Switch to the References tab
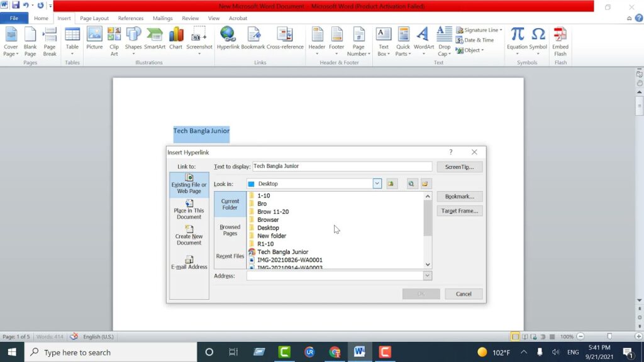644x362 pixels. [x=131, y=18]
